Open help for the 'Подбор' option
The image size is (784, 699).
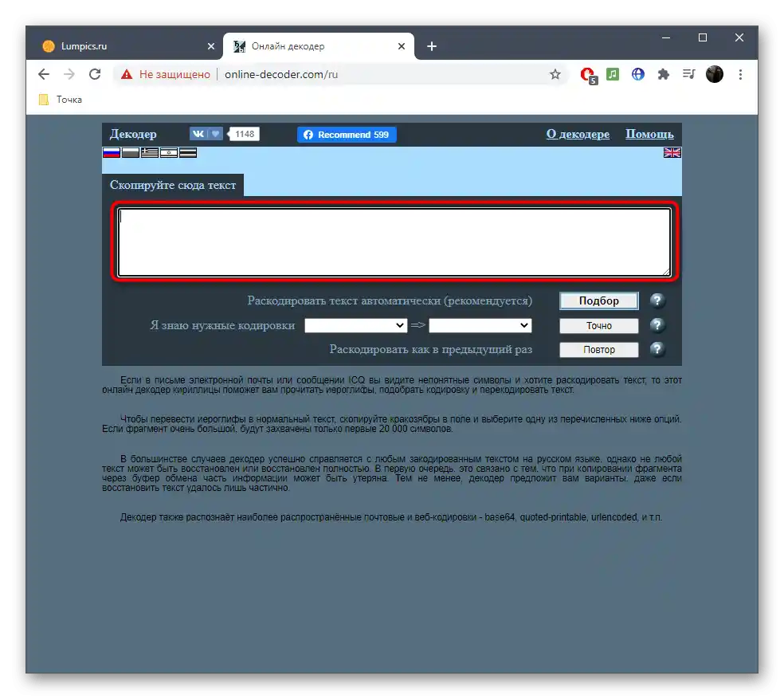[x=657, y=300]
